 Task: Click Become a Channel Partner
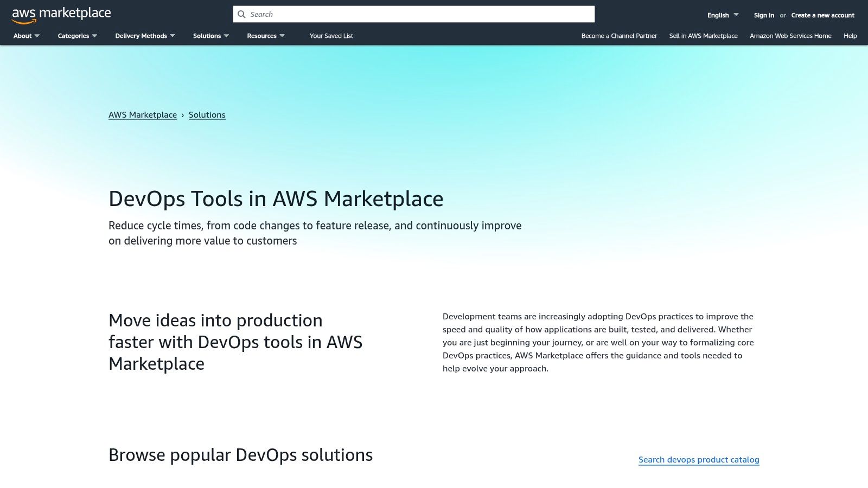[x=619, y=36]
